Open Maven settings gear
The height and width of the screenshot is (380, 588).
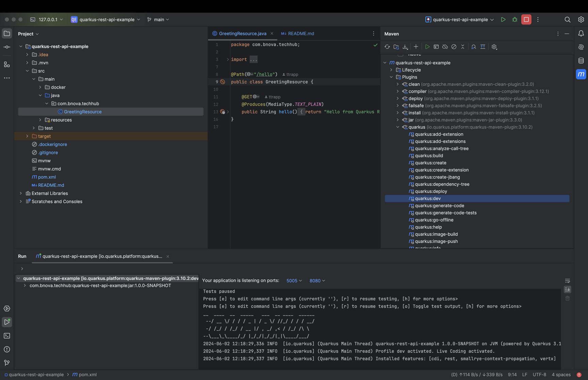click(494, 47)
